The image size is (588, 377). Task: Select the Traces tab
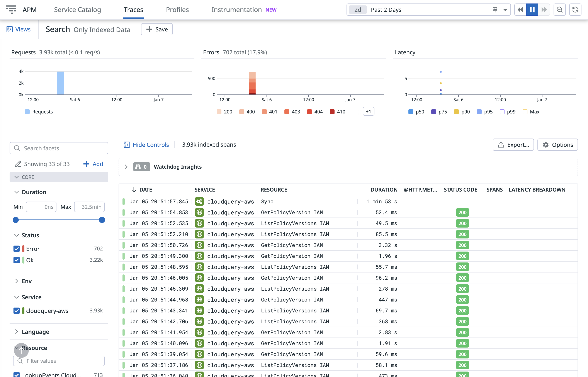[134, 10]
